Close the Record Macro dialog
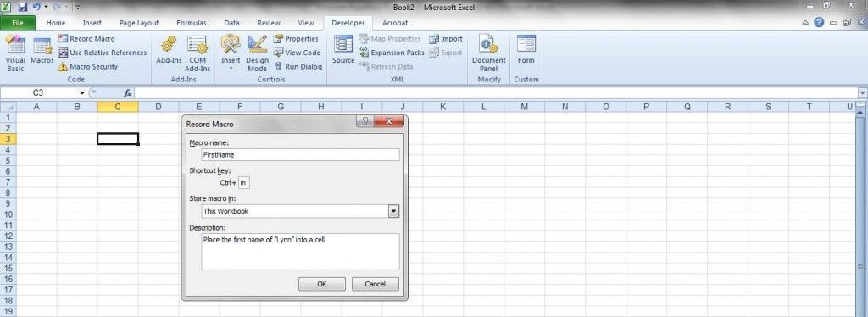 [388, 122]
